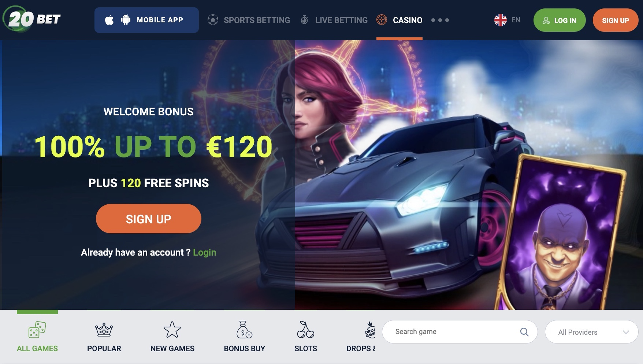This screenshot has height=364, width=643.
Task: Click the Apple icon in Mobile App button
Action: pos(109,20)
